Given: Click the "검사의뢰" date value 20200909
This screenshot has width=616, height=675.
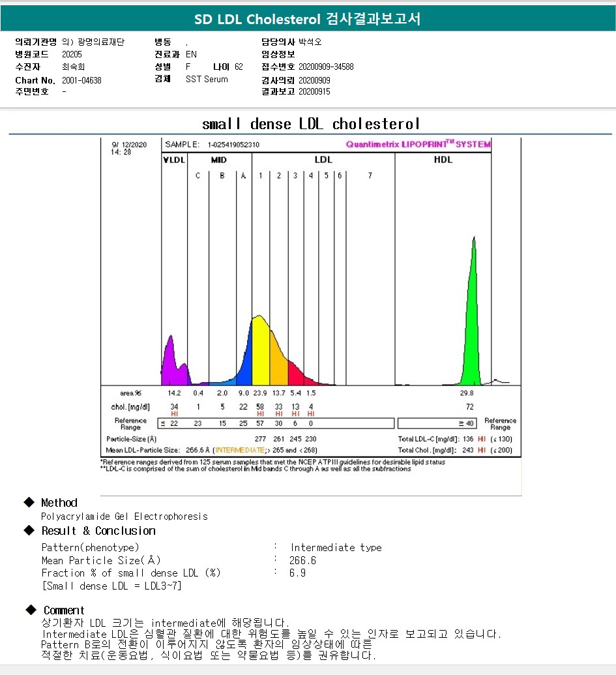Looking at the screenshot, I should click(314, 80).
